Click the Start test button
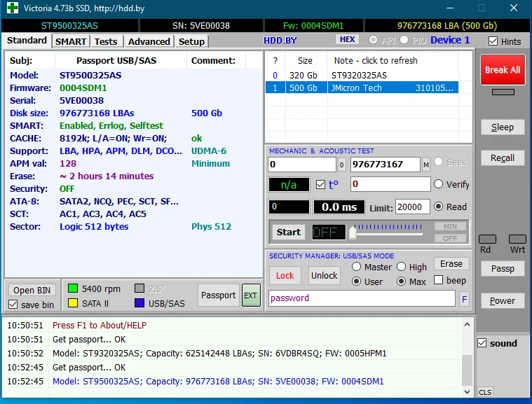 pyautogui.click(x=288, y=232)
